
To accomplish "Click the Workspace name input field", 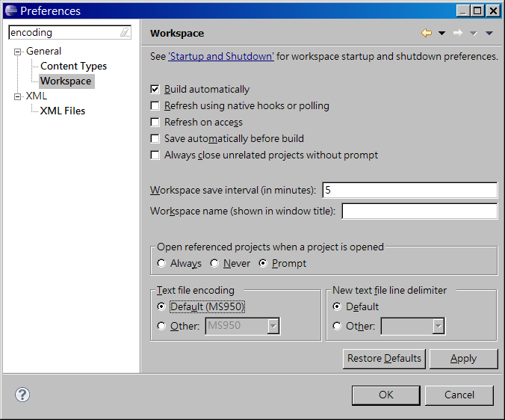I will pyautogui.click(x=419, y=211).
